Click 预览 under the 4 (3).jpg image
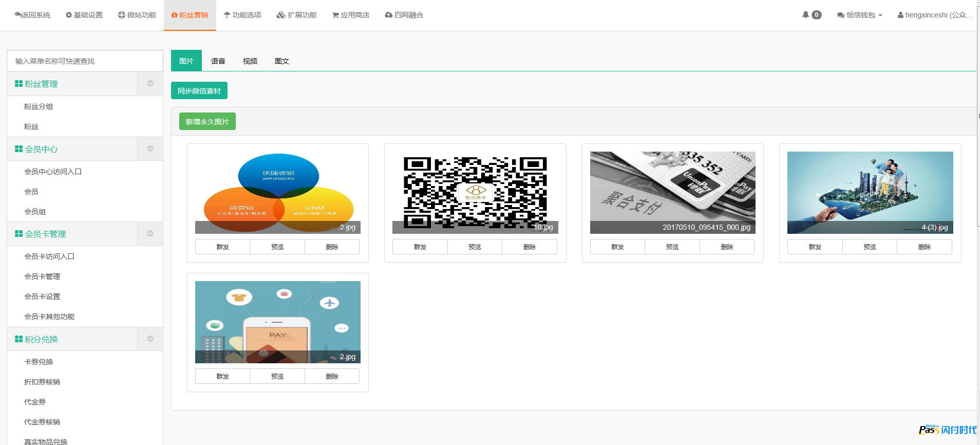The width and height of the screenshot is (980, 445). (870, 247)
